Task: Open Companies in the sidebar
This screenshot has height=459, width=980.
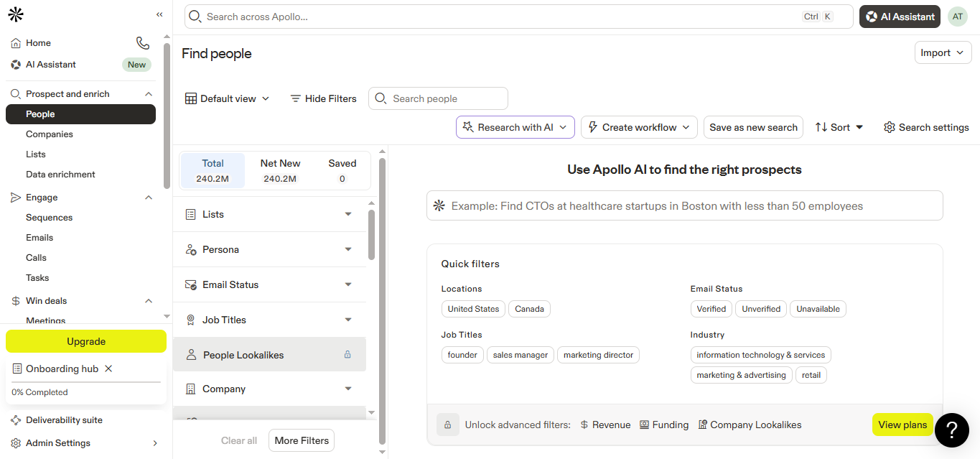Action: click(50, 134)
